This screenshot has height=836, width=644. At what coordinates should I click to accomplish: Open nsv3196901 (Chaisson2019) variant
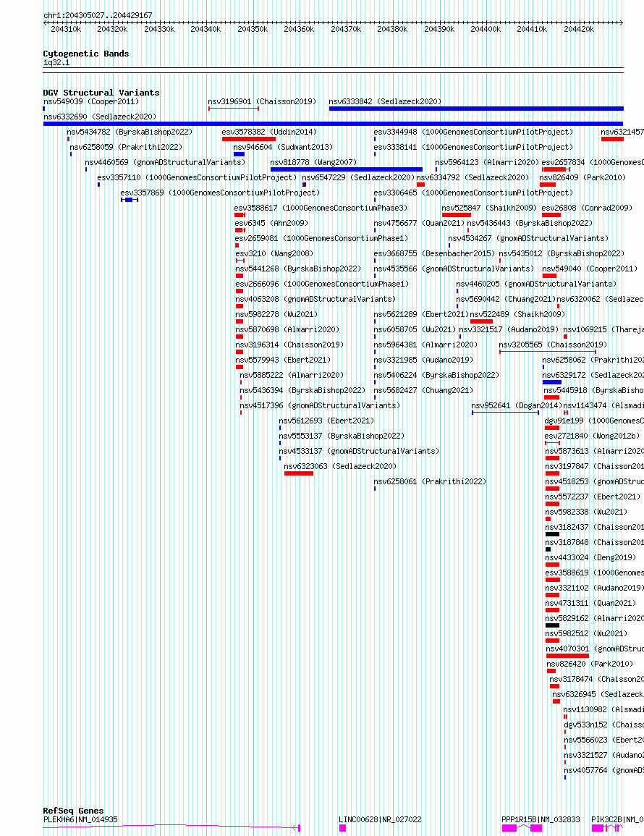[262, 101]
